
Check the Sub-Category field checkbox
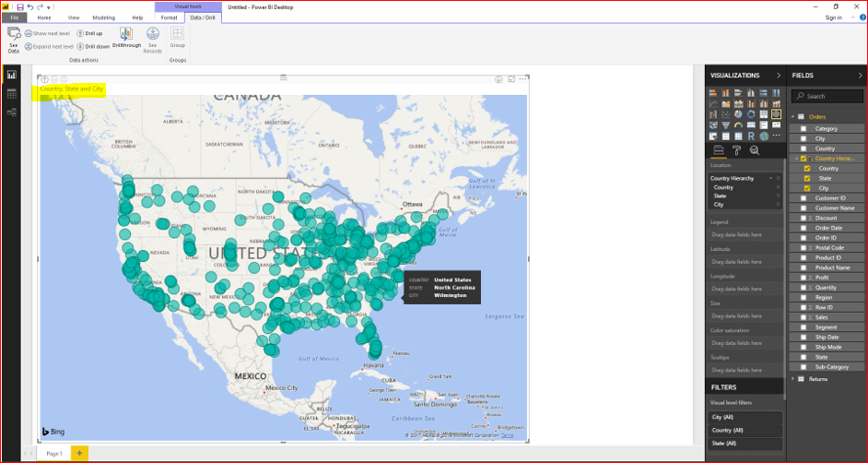click(803, 367)
